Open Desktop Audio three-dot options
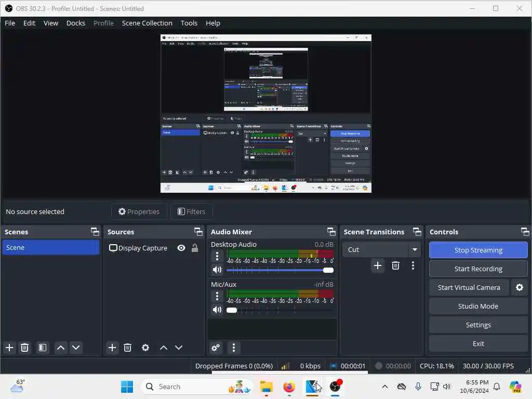 pyautogui.click(x=217, y=256)
